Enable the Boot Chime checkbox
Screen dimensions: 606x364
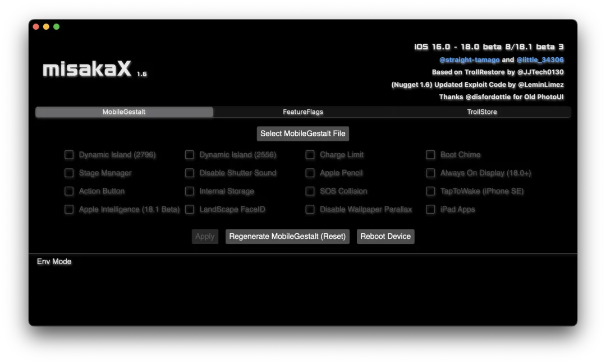tap(430, 155)
